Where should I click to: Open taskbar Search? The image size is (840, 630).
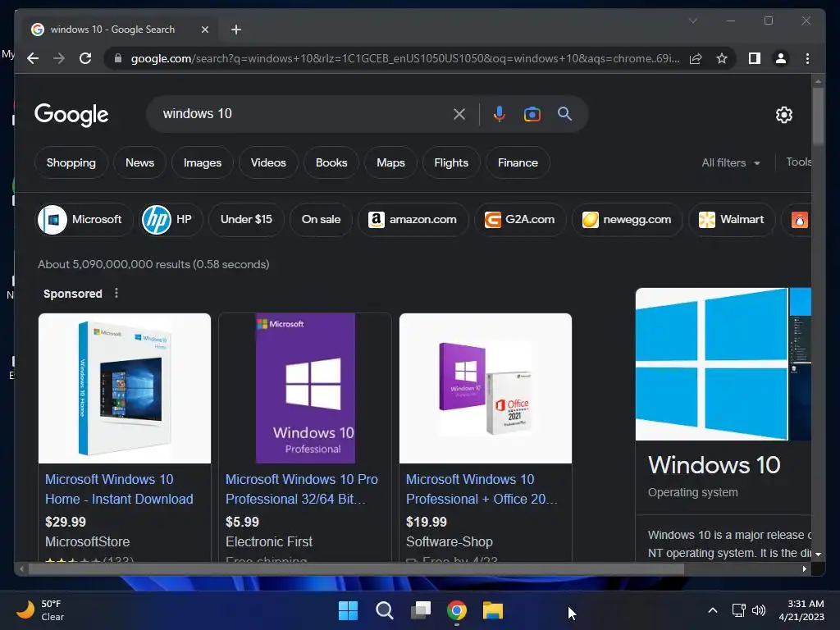coord(385,610)
